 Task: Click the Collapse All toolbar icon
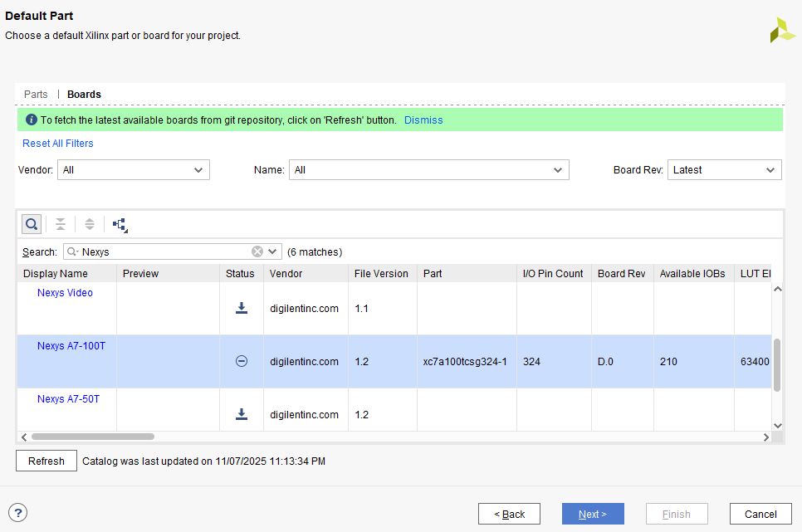pyautogui.click(x=61, y=224)
